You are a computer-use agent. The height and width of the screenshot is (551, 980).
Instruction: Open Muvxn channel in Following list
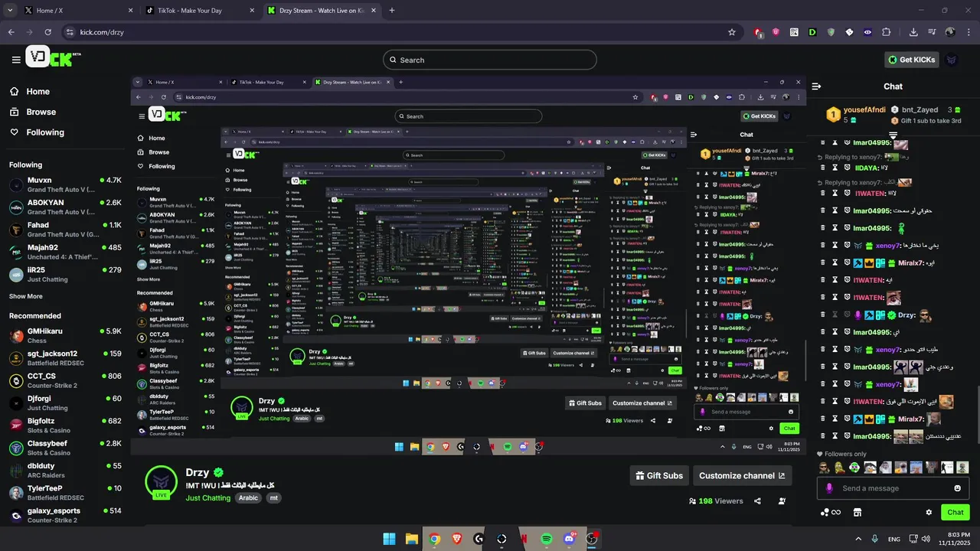click(65, 185)
